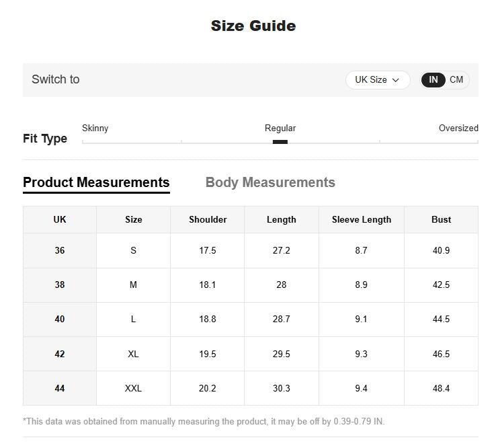496x448 pixels.
Task: Click the Length column header
Action: point(281,220)
